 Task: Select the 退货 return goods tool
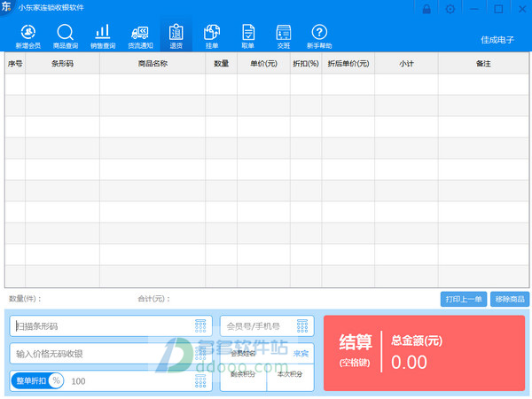[x=176, y=36]
